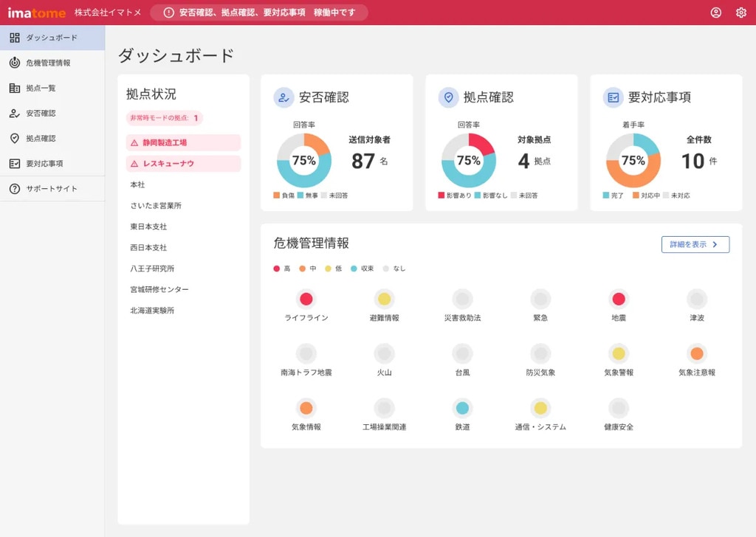Open サポートサイト from the sidebar
The image size is (756, 537).
point(52,189)
